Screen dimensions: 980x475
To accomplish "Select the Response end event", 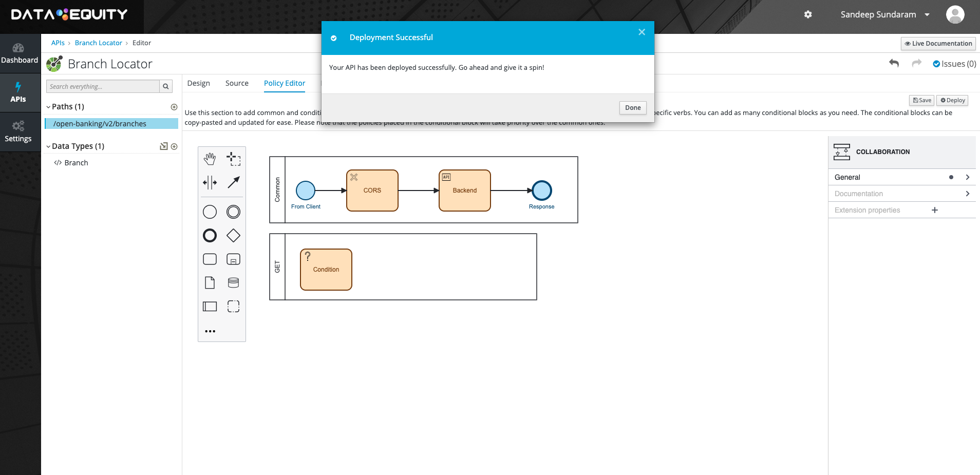I will 542,191.
